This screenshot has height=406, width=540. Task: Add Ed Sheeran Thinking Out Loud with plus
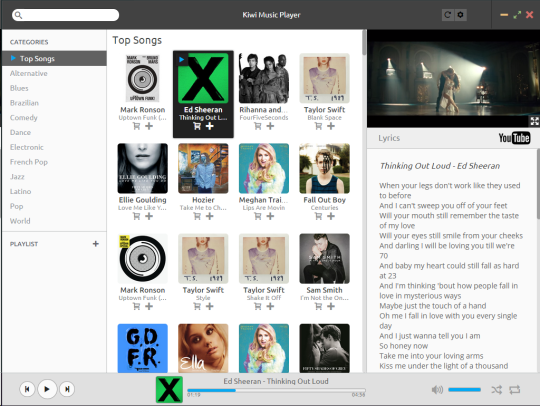[x=209, y=126]
